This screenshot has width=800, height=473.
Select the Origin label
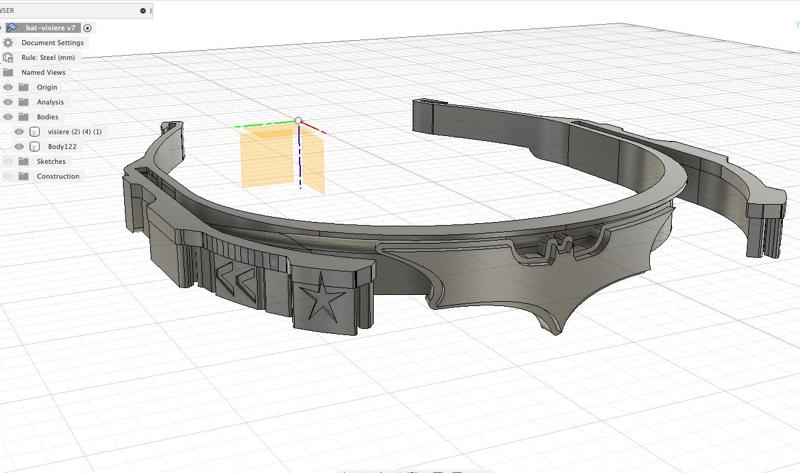coord(47,87)
